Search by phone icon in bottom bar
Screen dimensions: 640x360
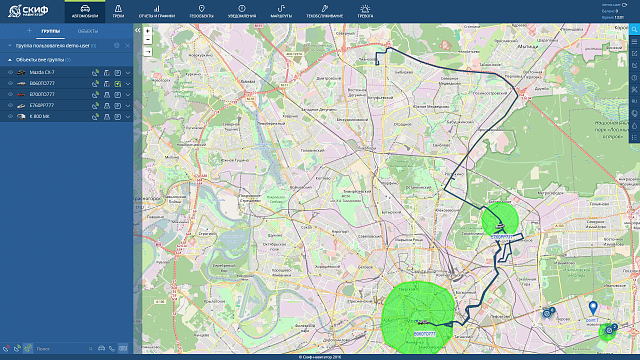[x=112, y=349]
